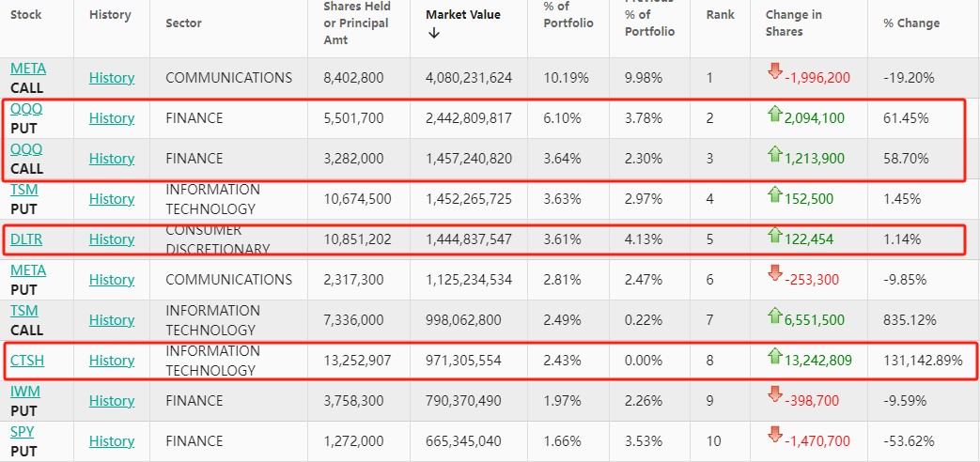Click the red down arrow in SPY PUT row

[x=775, y=435]
